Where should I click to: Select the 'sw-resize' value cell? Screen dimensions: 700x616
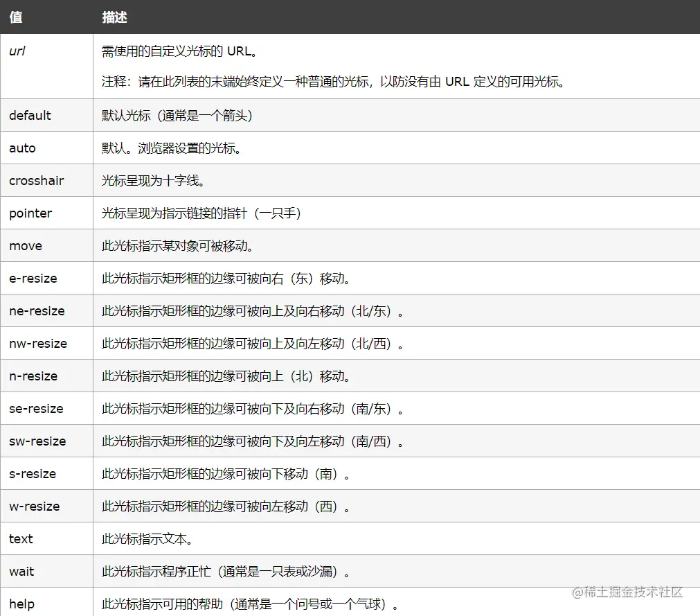click(x=46, y=441)
